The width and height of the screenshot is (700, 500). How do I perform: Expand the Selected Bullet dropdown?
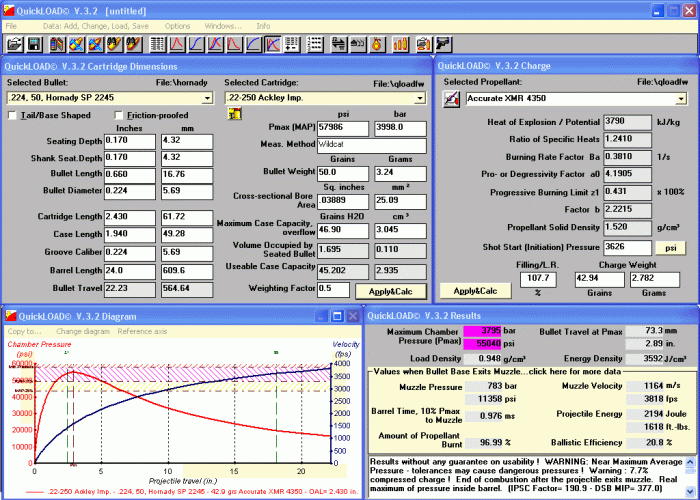[x=207, y=98]
